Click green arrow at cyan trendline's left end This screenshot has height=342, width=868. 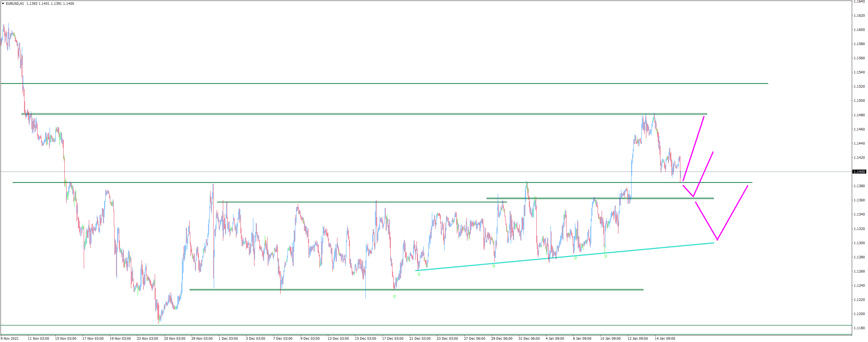point(419,274)
